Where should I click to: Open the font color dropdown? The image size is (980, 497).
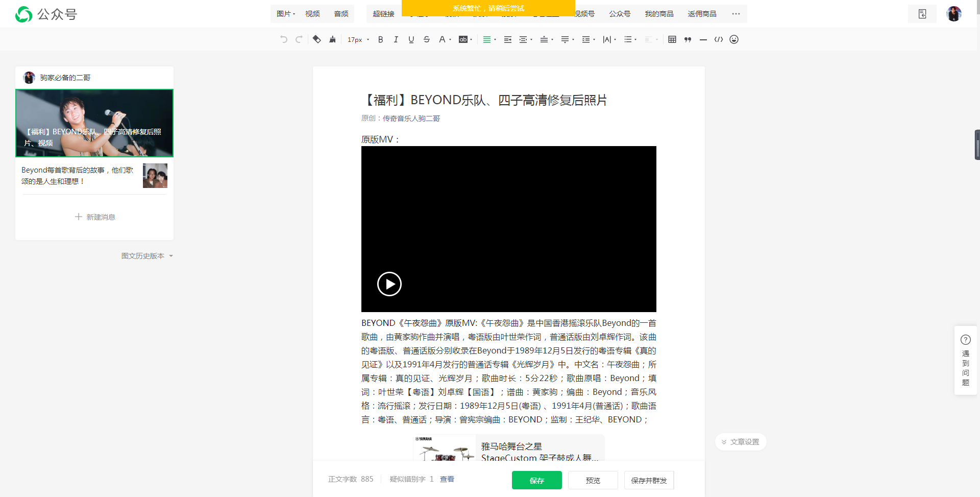tap(445, 39)
